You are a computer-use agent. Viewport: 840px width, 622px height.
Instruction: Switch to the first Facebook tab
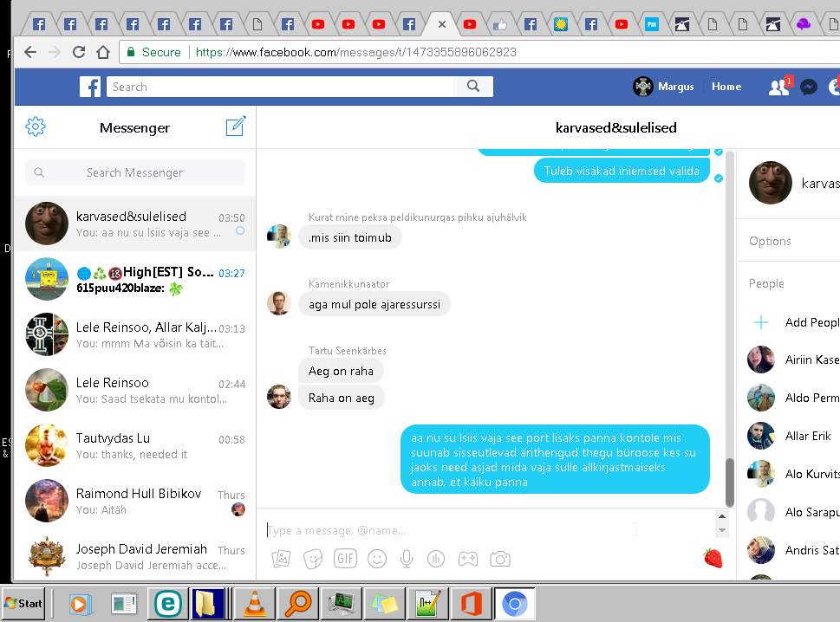39,24
